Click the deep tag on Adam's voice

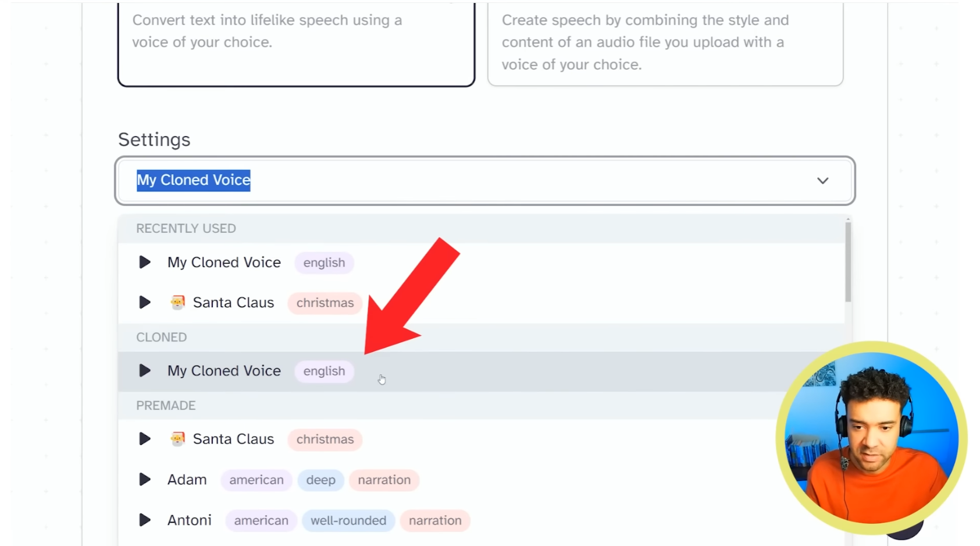(320, 480)
